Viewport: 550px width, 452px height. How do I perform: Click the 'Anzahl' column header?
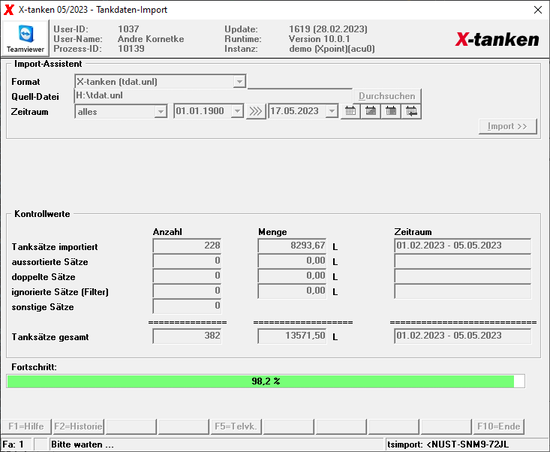click(167, 232)
